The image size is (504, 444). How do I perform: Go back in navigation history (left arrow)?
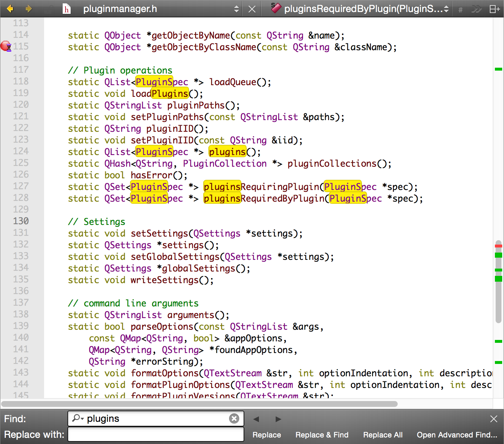10,9
